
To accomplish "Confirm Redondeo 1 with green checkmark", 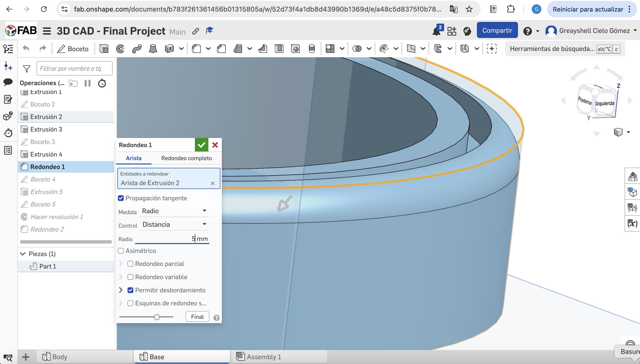I will coord(201,145).
